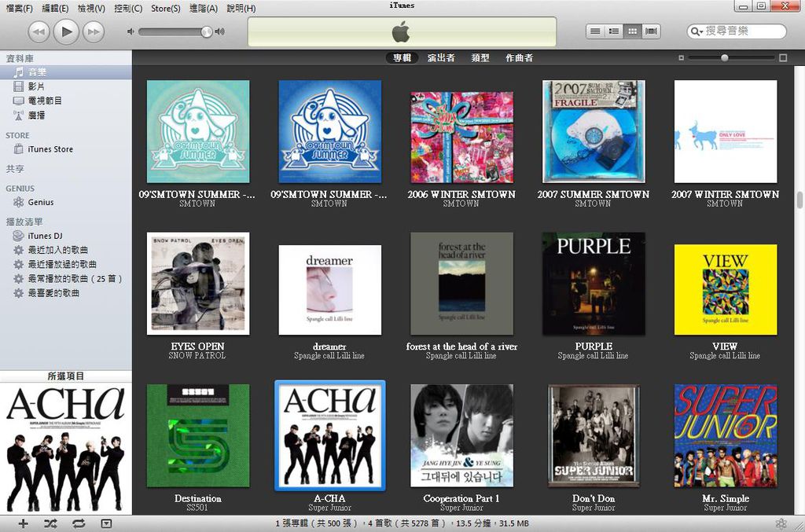The image size is (805, 532).
Task: Click the 所選項目 artwork header
Action: [x=66, y=376]
